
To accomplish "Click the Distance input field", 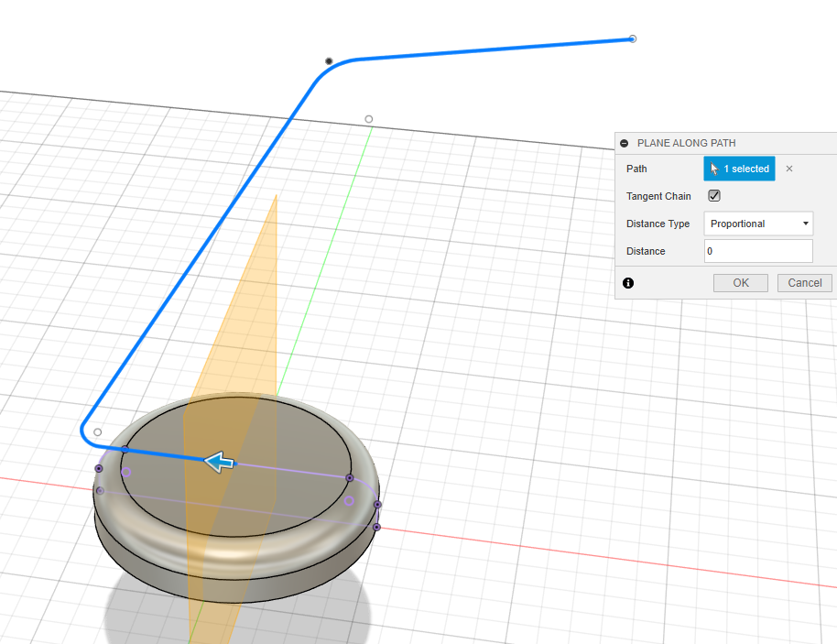I will pyautogui.click(x=758, y=251).
